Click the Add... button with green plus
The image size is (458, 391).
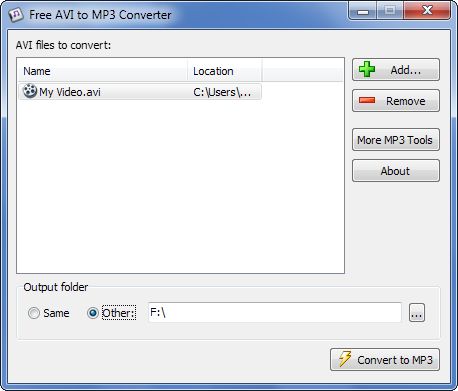pos(396,70)
